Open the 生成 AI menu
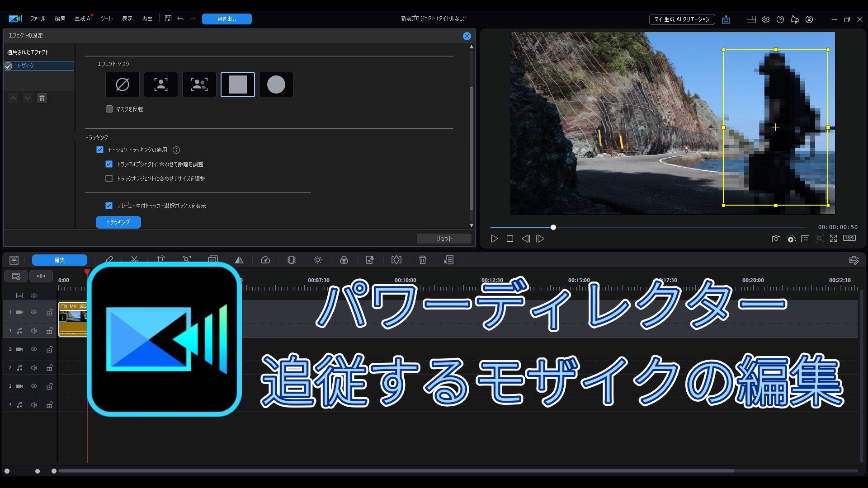The height and width of the screenshot is (488, 868). coord(83,19)
